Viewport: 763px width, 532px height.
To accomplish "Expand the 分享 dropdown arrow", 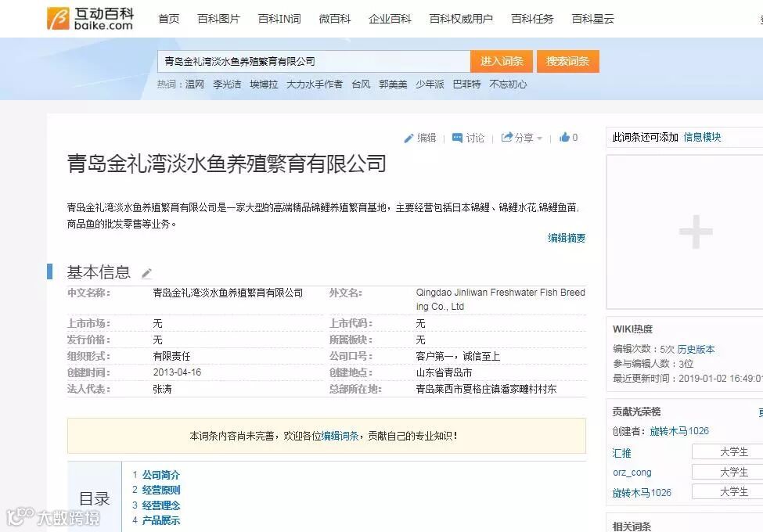I will point(539,138).
